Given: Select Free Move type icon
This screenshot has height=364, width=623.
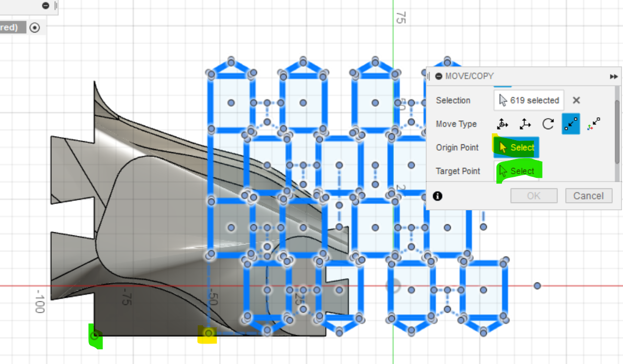Looking at the screenshot, I should pyautogui.click(x=502, y=124).
